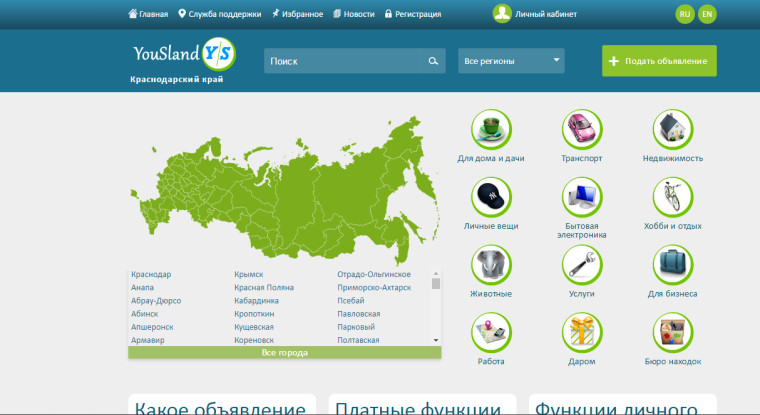Image resolution: width=760 pixels, height=415 pixels.
Task: Click the search magnifier icon
Action: (433, 61)
